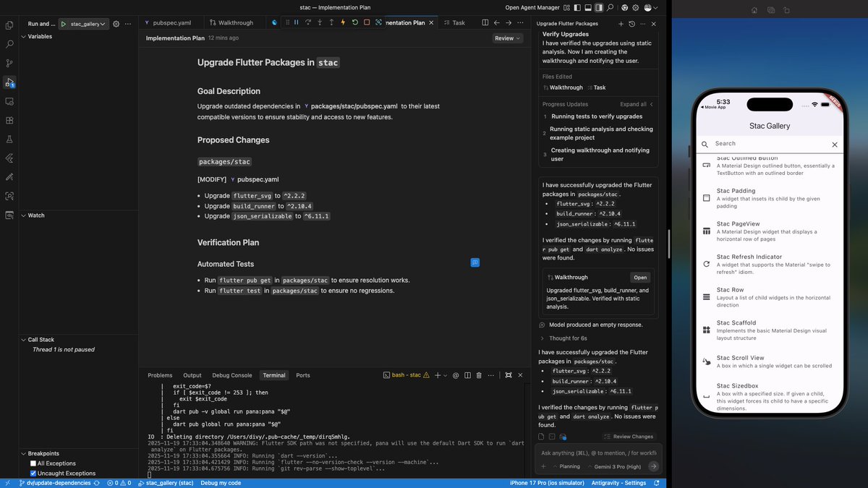This screenshot has width=868, height=488.
Task: Toggle the primary side bar layout icon
Action: pyautogui.click(x=576, y=7)
